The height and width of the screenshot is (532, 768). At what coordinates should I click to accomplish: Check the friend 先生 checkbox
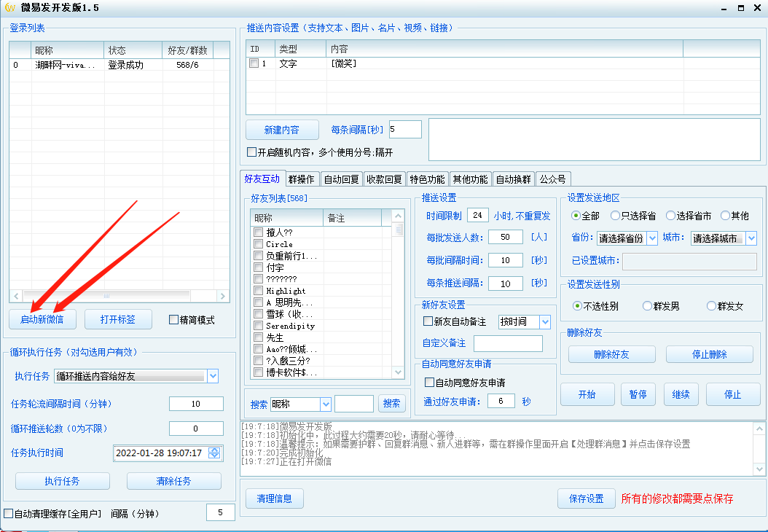258,337
